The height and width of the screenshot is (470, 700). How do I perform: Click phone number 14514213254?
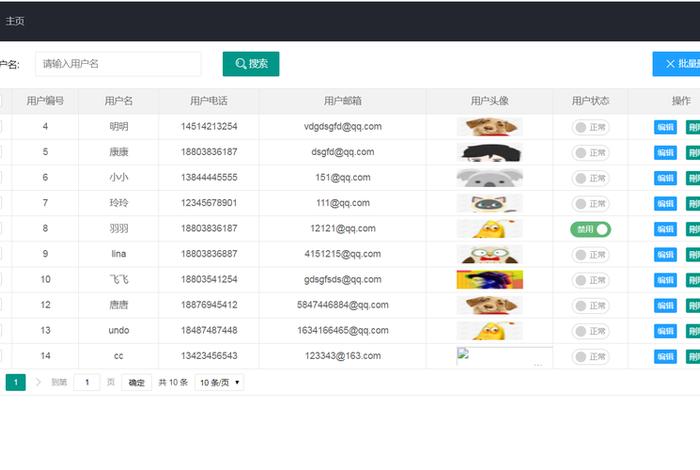click(209, 126)
